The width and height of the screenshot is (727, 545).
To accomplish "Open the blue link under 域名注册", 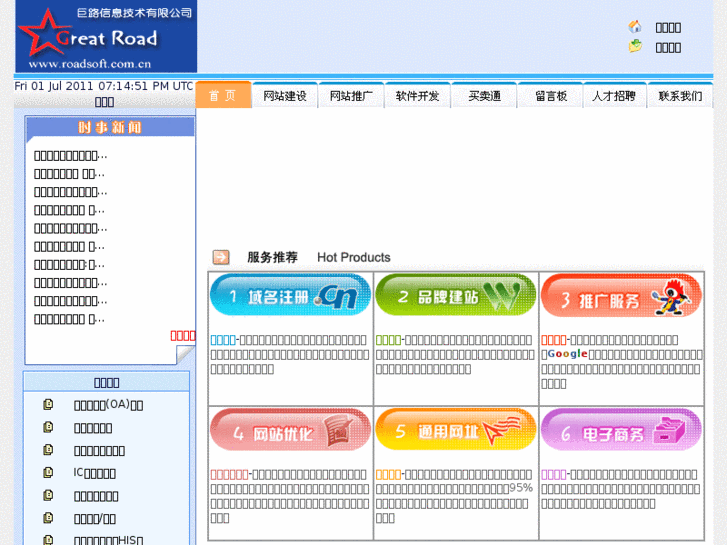I will [223, 340].
